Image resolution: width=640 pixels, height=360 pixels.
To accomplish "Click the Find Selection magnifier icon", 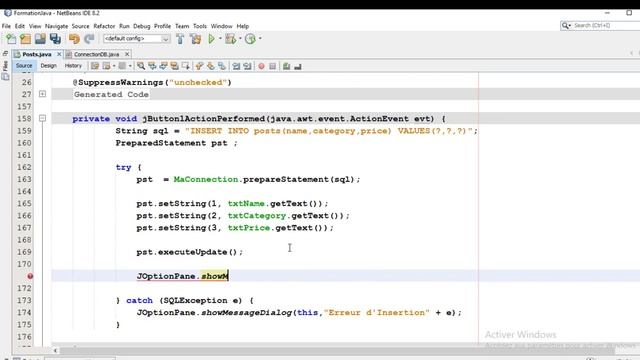I will click(141, 66).
